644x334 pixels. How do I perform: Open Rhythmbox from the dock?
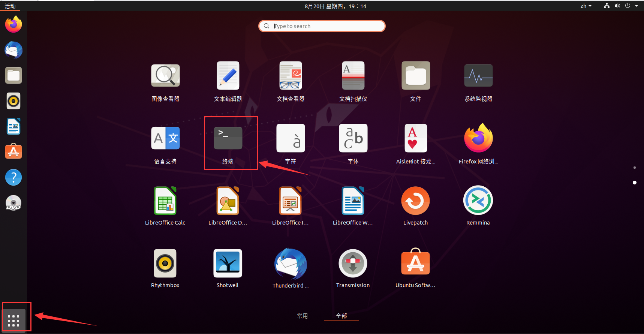pyautogui.click(x=13, y=101)
